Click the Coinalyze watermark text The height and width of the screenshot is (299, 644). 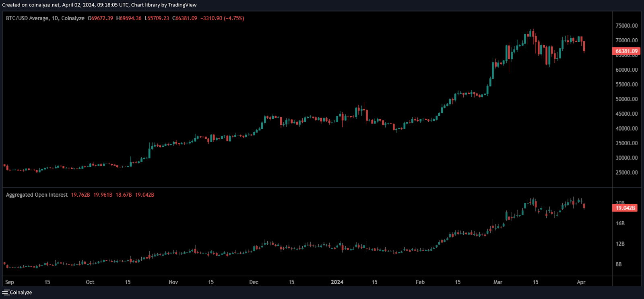pyautogui.click(x=21, y=293)
